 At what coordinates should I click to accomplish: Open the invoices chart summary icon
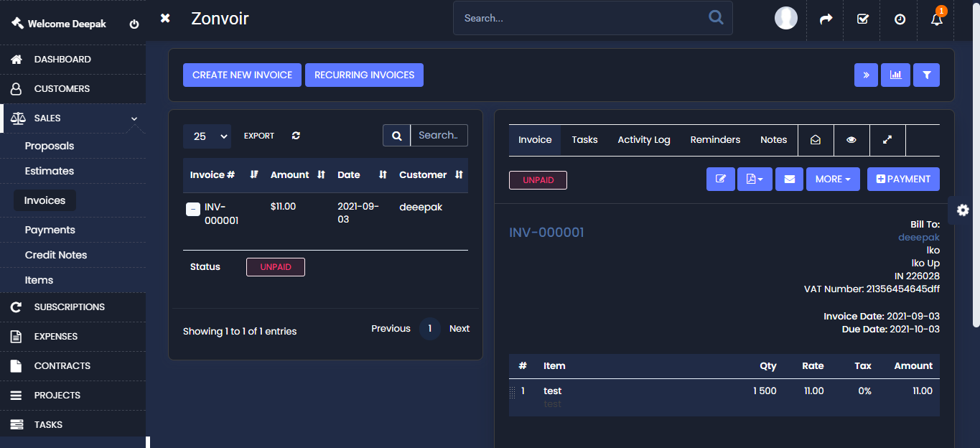[x=895, y=75]
